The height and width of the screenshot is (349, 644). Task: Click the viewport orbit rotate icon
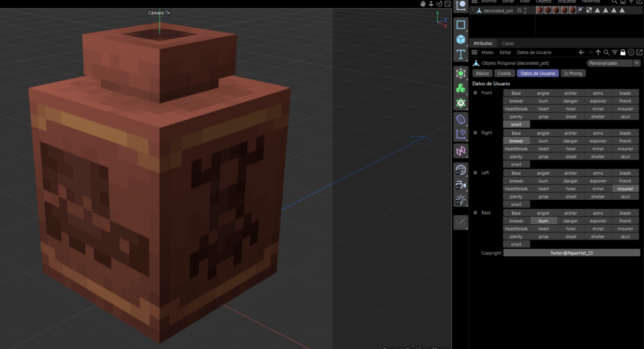[x=439, y=4]
